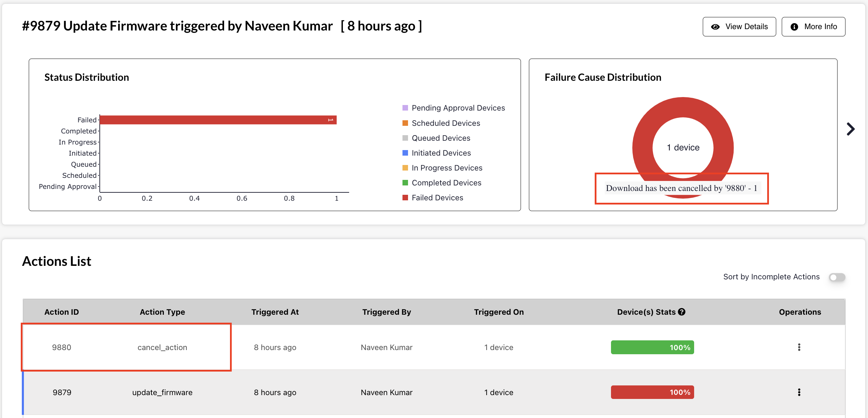
Task: Toggle Sort by Incomplete Actions switch
Action: 837,277
